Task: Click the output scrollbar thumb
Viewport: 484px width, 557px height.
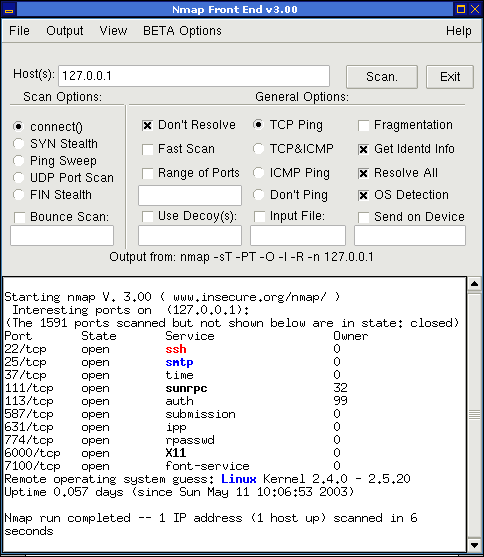Action: tap(474, 414)
